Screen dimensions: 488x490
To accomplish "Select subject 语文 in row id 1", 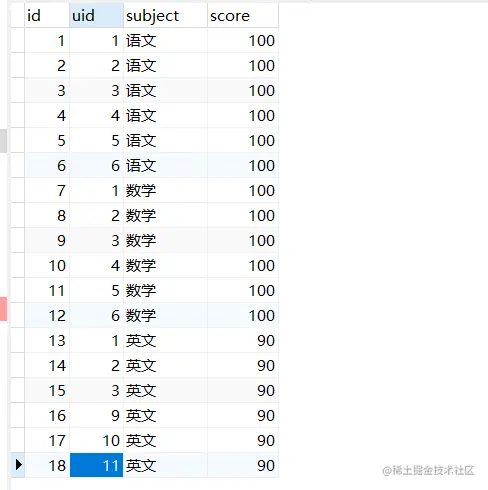I will click(x=165, y=40).
